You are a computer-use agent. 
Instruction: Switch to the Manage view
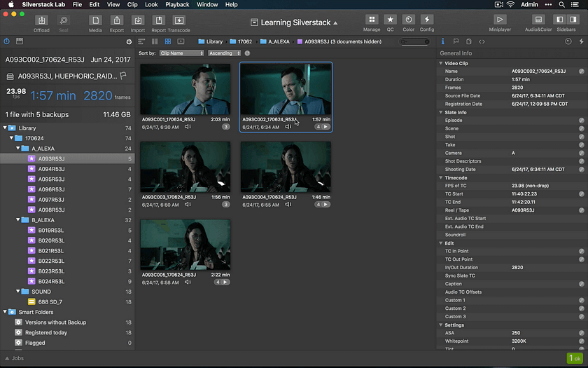coord(372,20)
